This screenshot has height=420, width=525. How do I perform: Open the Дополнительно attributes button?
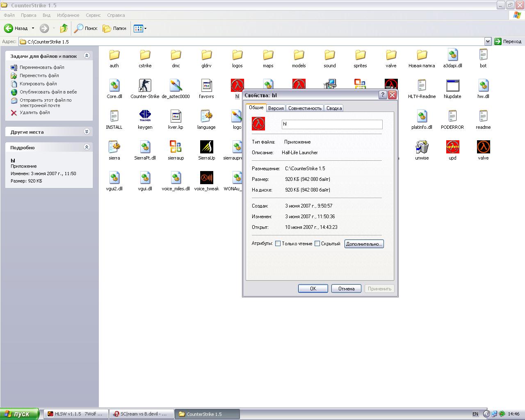click(x=364, y=244)
